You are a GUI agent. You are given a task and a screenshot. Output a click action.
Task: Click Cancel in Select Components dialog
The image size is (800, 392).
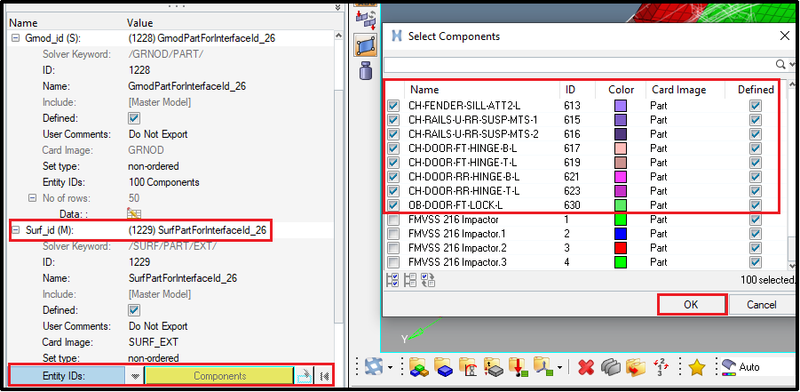(x=761, y=305)
